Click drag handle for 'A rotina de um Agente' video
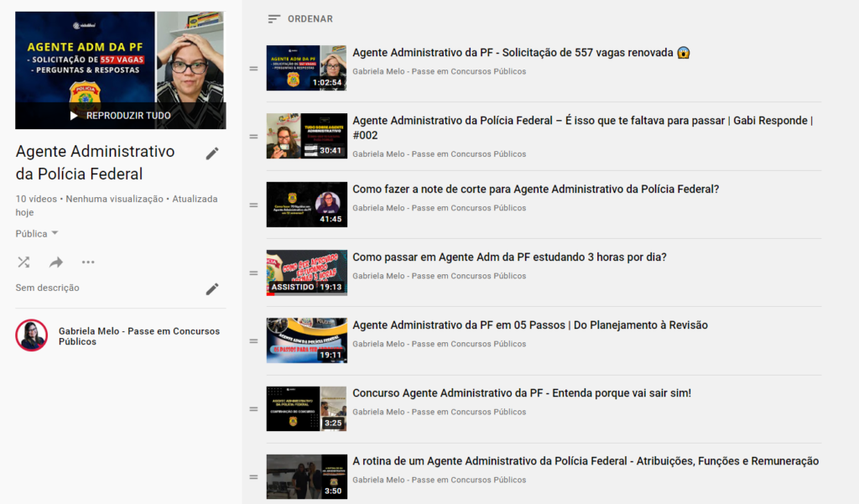 (253, 476)
